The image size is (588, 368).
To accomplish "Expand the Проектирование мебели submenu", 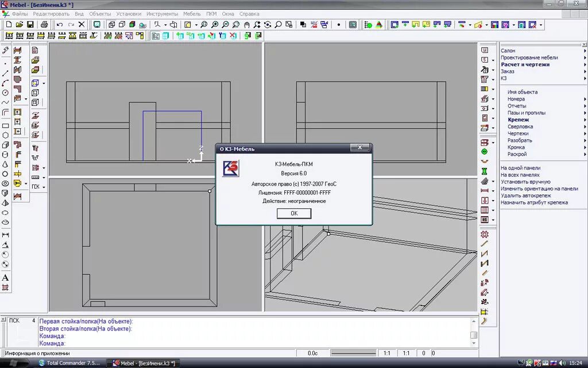I will 585,57.
